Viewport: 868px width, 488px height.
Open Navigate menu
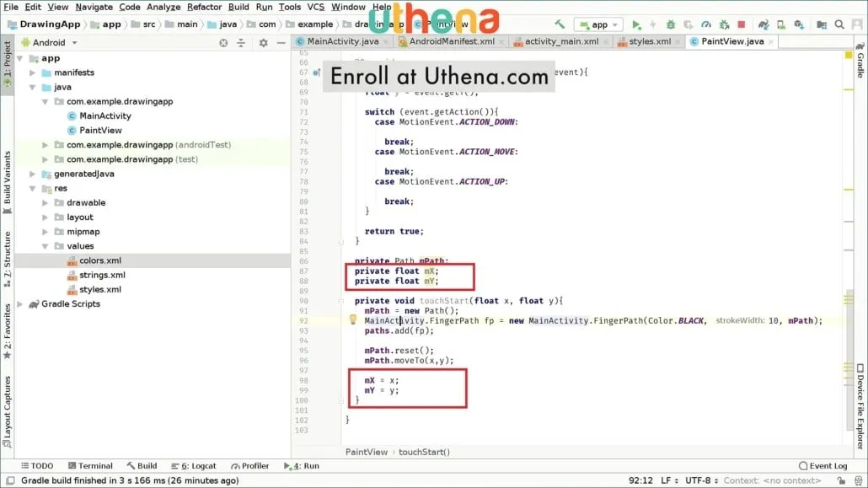[x=94, y=8]
